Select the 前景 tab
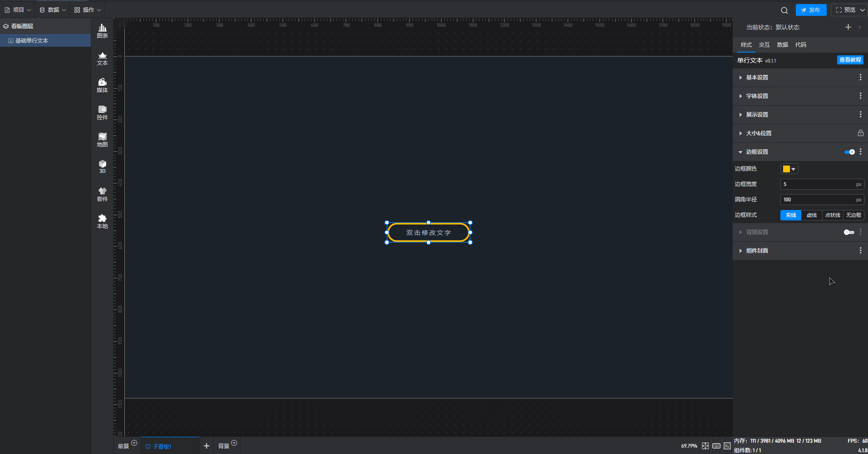Viewport: 868px width, 454px height. tap(123, 446)
